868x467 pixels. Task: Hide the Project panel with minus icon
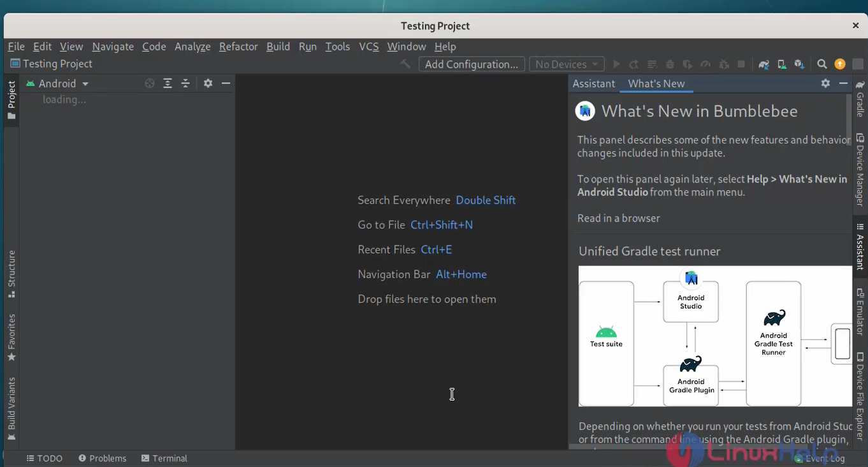[226, 84]
